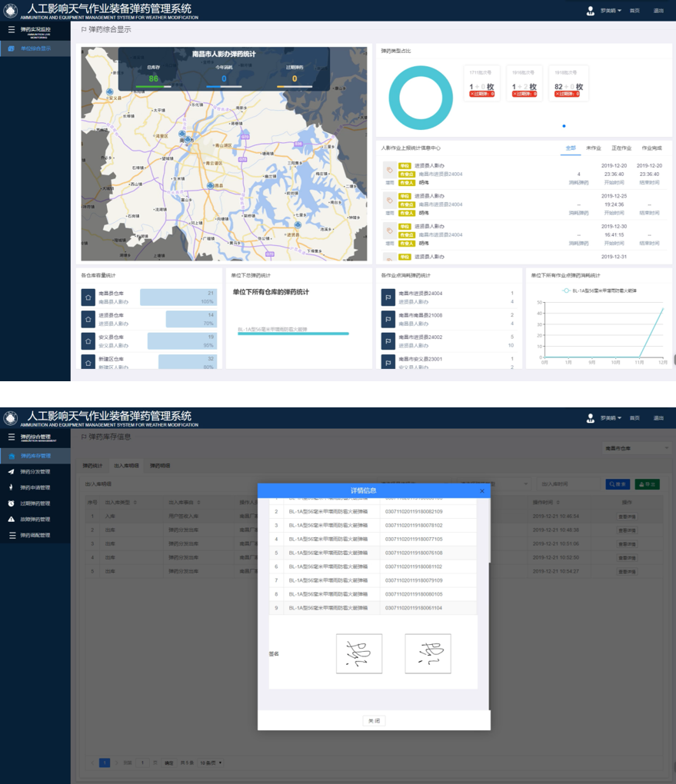Click the house icon beside 南昌县仓库

tap(88, 297)
